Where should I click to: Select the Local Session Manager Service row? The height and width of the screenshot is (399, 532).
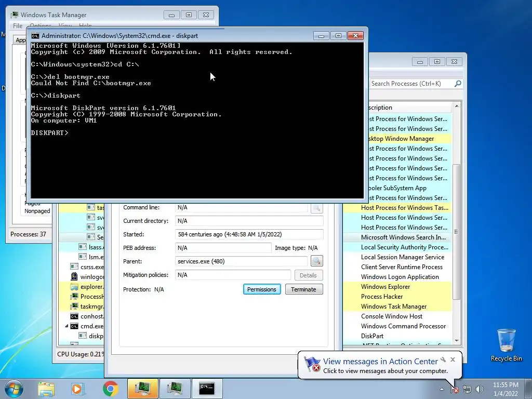click(x=397, y=257)
